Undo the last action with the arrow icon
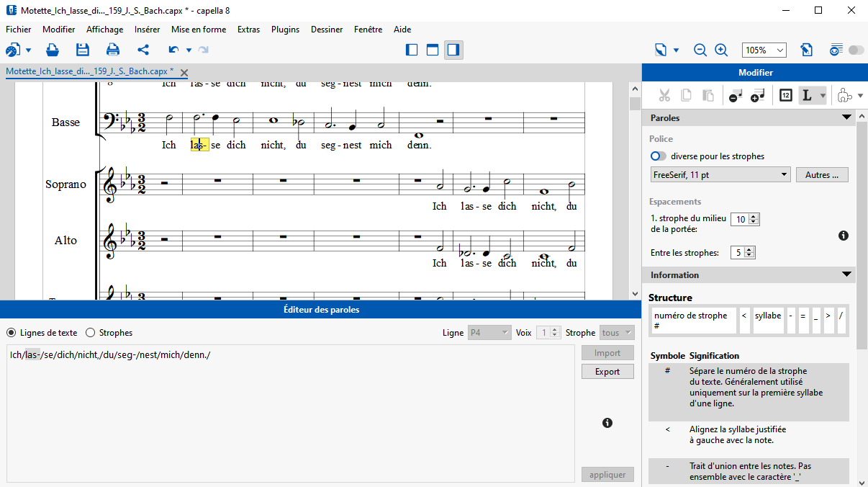868x487 pixels. [x=173, y=50]
